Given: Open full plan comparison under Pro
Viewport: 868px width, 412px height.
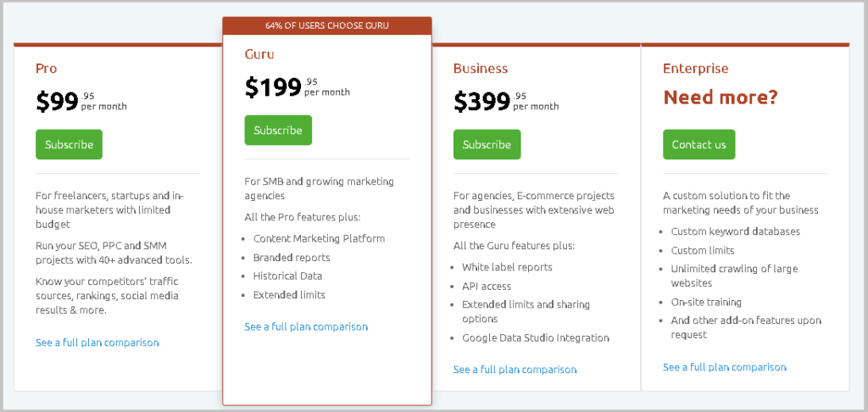Looking at the screenshot, I should 97,342.
